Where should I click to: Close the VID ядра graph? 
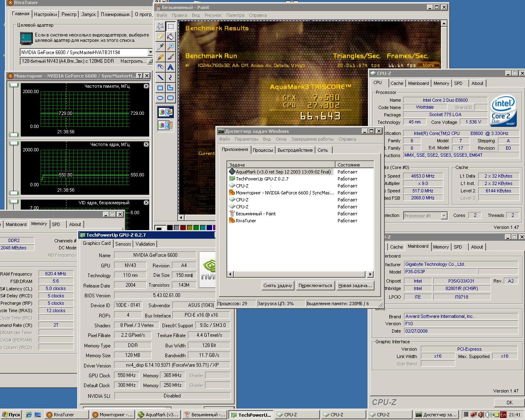coord(146,203)
